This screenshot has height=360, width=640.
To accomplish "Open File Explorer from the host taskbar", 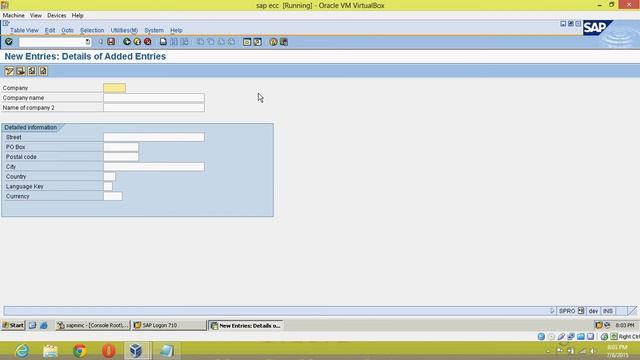I will [51, 351].
